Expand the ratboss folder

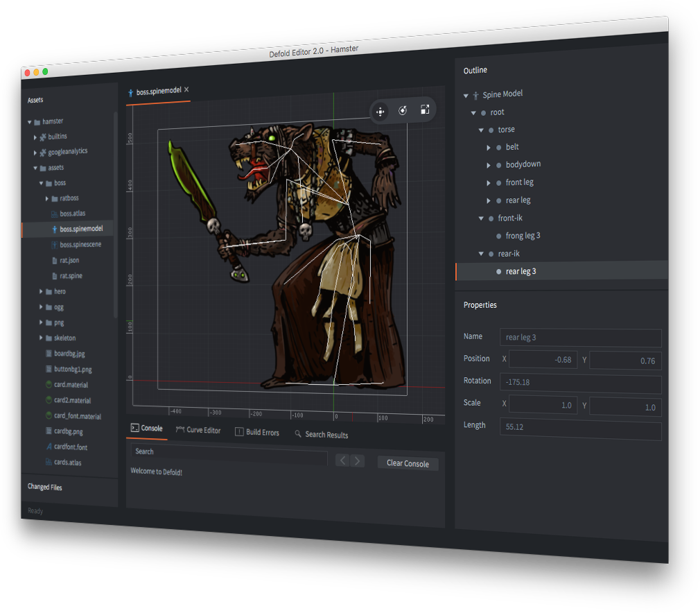47,198
